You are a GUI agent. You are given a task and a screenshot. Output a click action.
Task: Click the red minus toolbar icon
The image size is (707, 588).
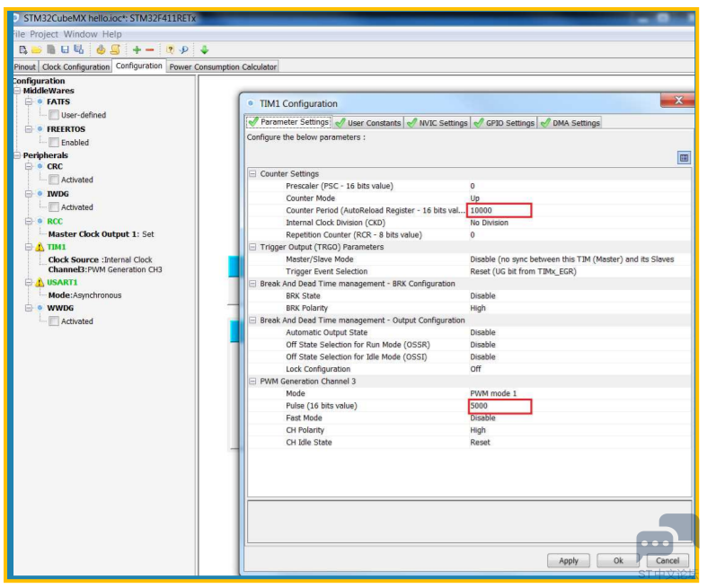[150, 50]
